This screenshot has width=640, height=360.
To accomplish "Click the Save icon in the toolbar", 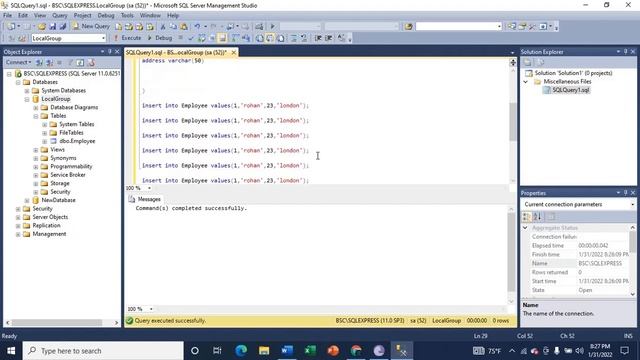I will tap(52, 27).
